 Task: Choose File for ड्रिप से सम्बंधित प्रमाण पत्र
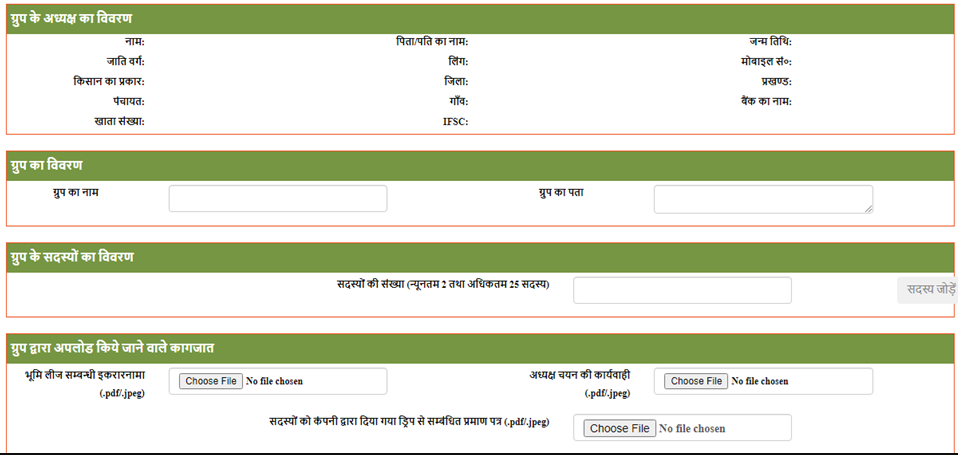point(620,428)
